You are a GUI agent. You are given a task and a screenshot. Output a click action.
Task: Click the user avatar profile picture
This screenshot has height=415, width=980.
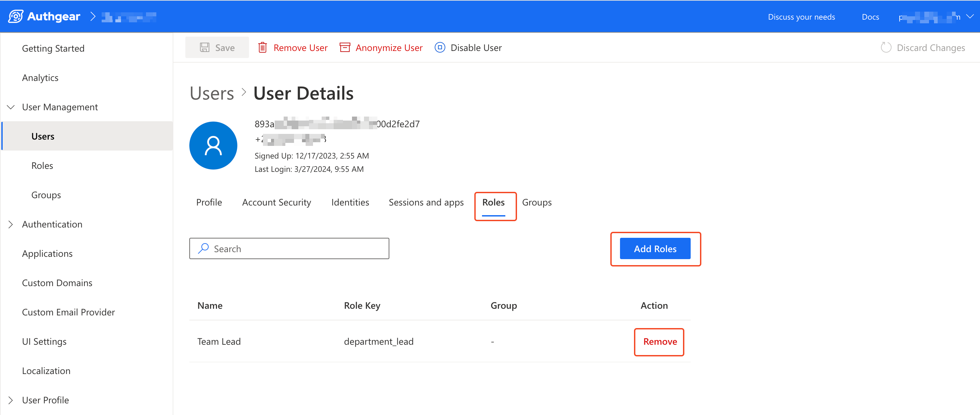(x=213, y=146)
